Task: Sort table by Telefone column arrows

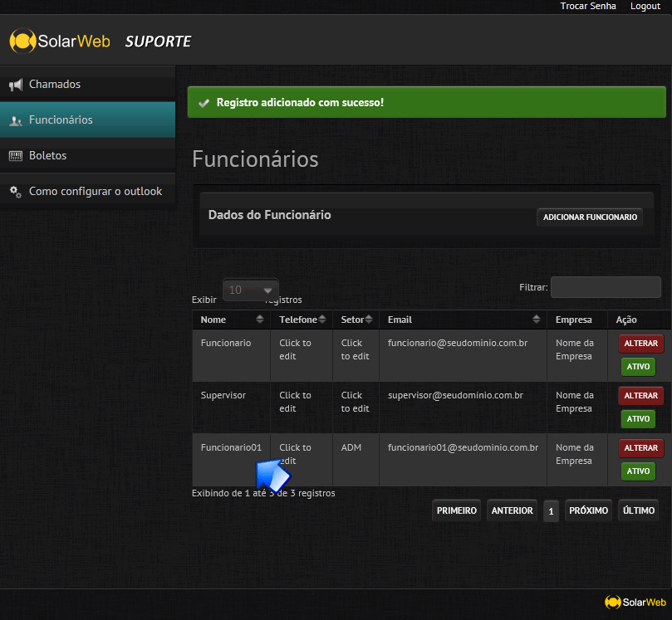Action: pos(322,319)
